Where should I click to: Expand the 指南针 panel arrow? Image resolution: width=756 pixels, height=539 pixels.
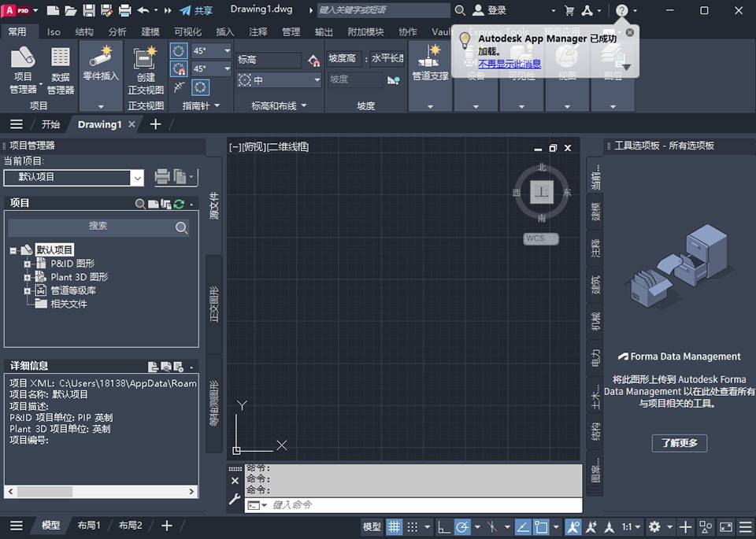click(x=217, y=105)
